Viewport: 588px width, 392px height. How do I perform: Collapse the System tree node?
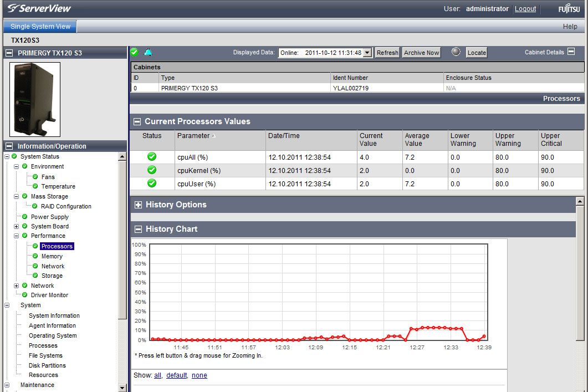coord(7,306)
